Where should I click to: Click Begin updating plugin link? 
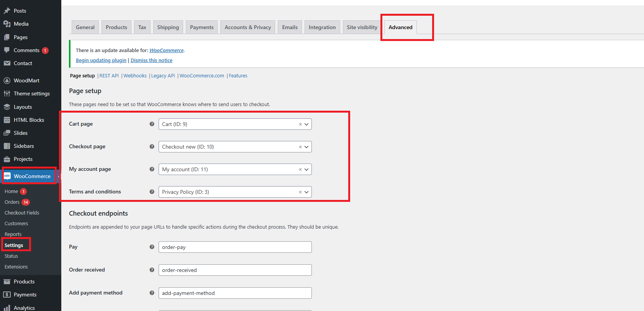pyautogui.click(x=101, y=60)
